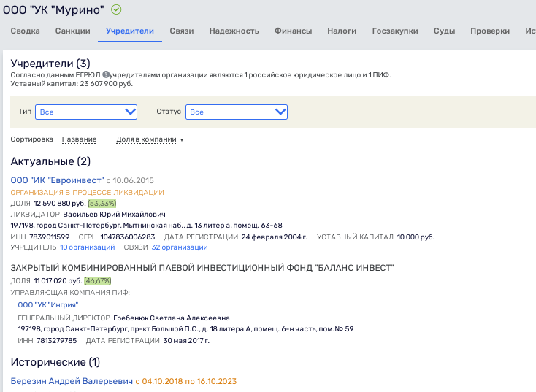
Task: Click the Мытнинская наб. address line
Action: pyautogui.click(x=146, y=226)
